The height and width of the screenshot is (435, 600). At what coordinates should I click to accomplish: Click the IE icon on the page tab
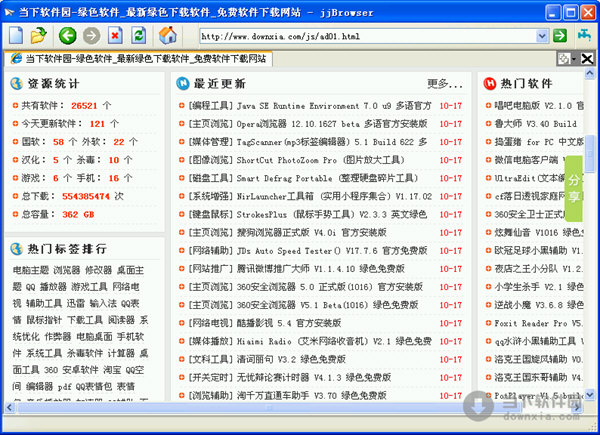pos(16,59)
